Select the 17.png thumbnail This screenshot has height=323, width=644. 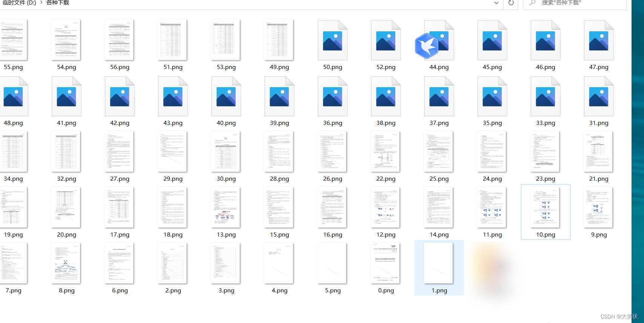pyautogui.click(x=119, y=207)
